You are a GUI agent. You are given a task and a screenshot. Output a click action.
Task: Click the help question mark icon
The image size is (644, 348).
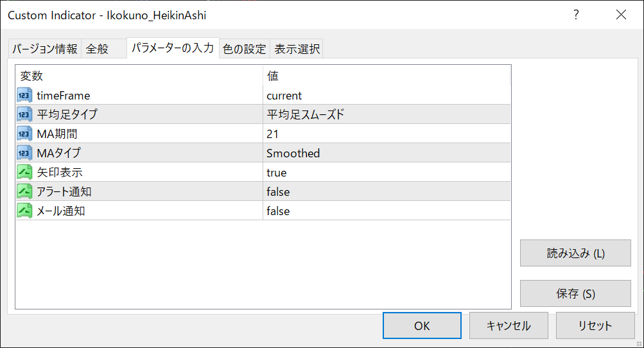[x=576, y=15]
